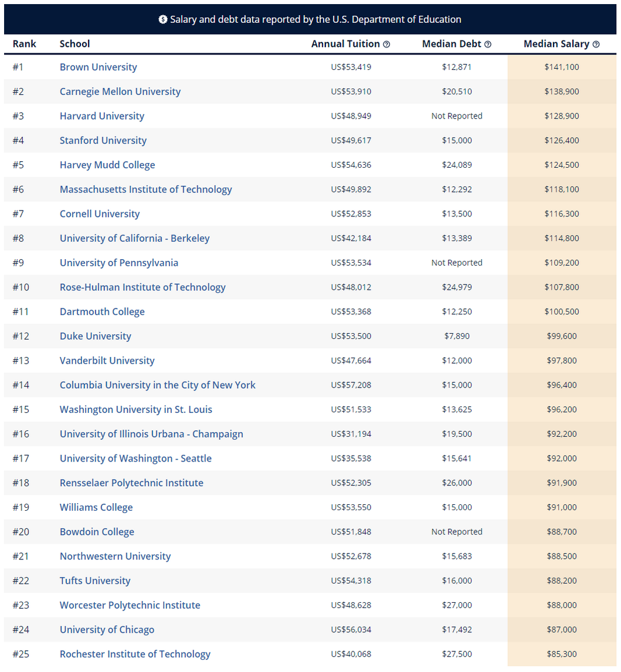The height and width of the screenshot is (672, 621).
Task: Click the $15,683 median debt value
Action: [x=457, y=556]
